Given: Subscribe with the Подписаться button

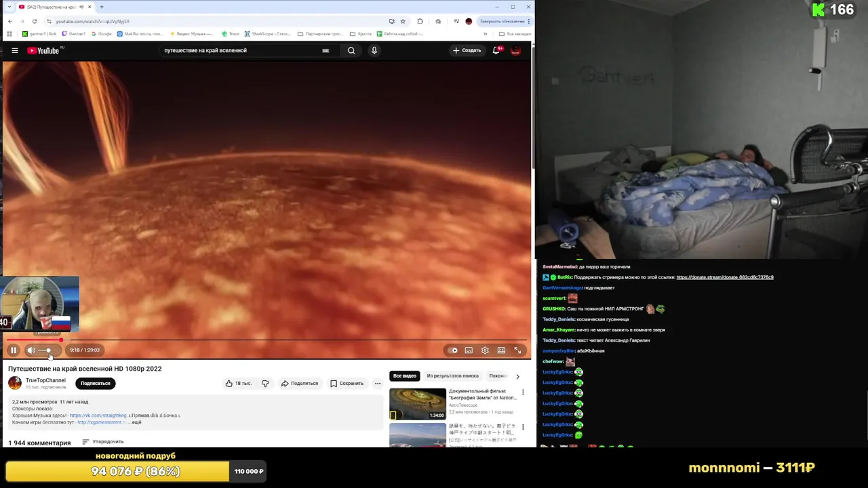Looking at the screenshot, I should tap(95, 383).
